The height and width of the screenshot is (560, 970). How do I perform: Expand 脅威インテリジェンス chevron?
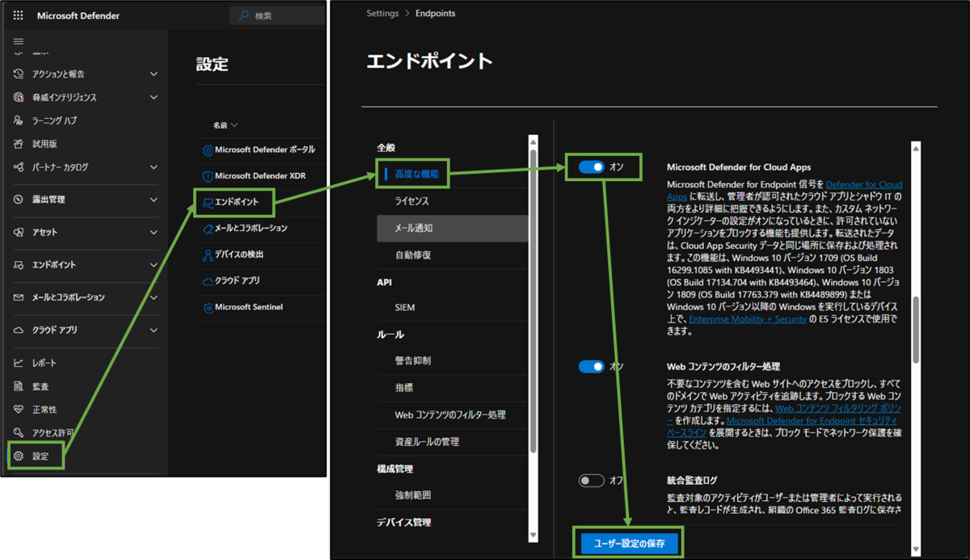[x=154, y=98]
